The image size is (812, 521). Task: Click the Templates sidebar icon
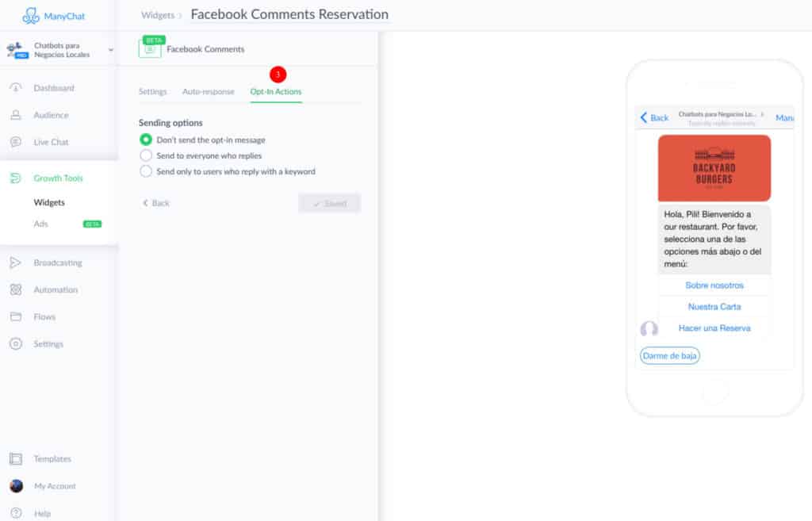coord(16,459)
